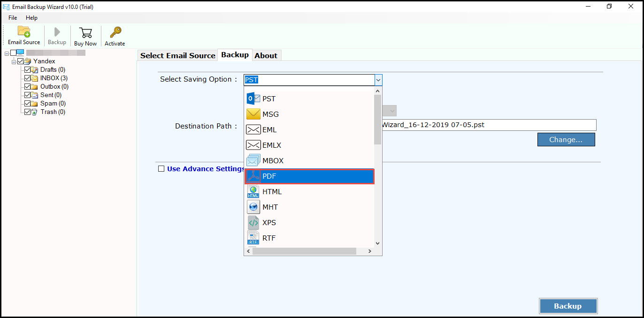Toggle the Yandex account checkbox

click(x=20, y=61)
